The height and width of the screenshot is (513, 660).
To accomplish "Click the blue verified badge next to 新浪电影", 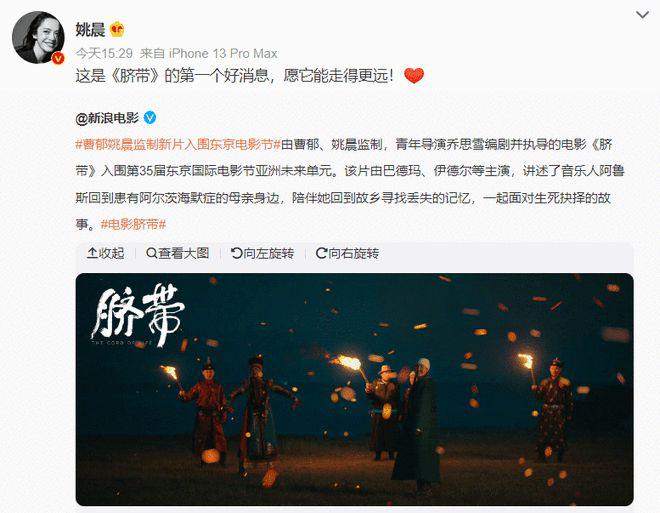I will pos(150,117).
